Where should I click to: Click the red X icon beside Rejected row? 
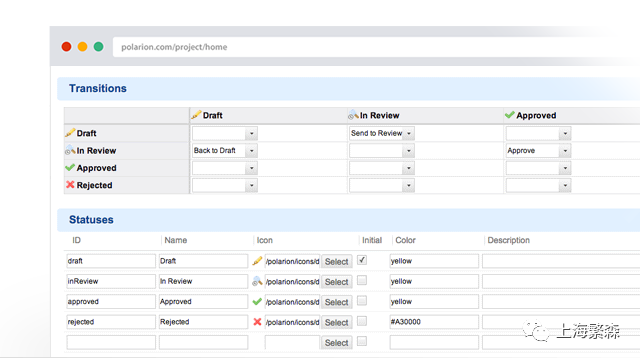tap(70, 184)
